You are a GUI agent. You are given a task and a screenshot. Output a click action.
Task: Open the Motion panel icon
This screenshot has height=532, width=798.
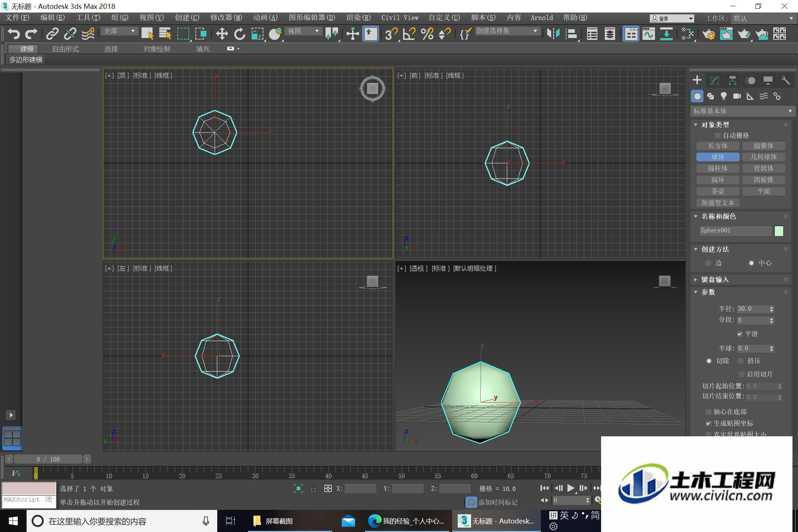click(750, 81)
